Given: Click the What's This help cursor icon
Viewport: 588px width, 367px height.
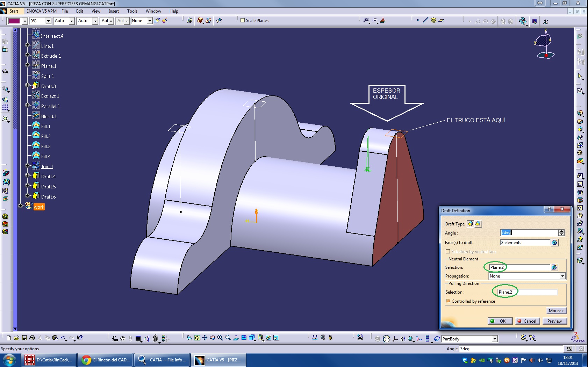Looking at the screenshot, I should [x=80, y=338].
